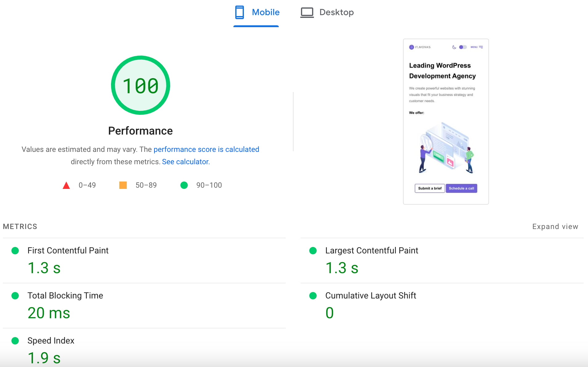
Task: Click the green circle 90–100 legend icon
Action: tap(184, 185)
